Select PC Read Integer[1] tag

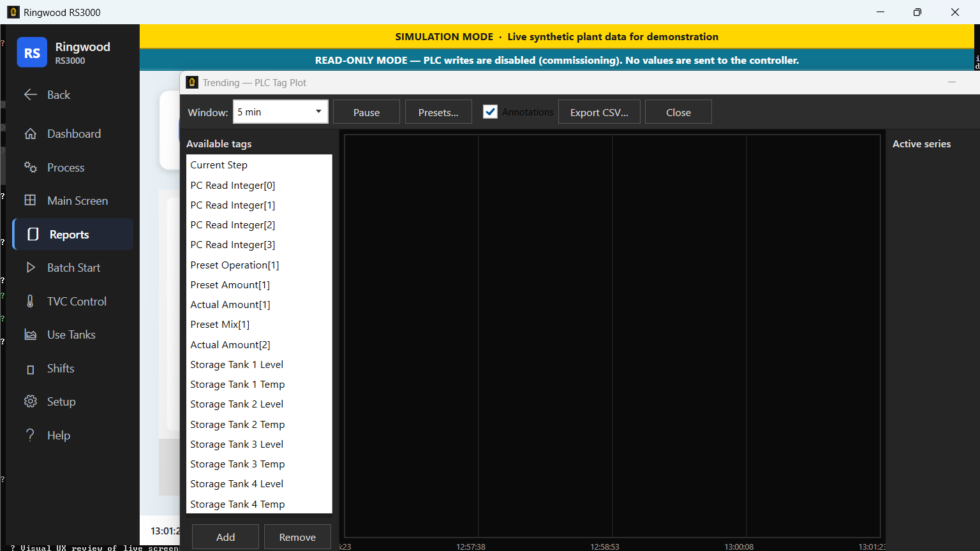click(x=259, y=205)
